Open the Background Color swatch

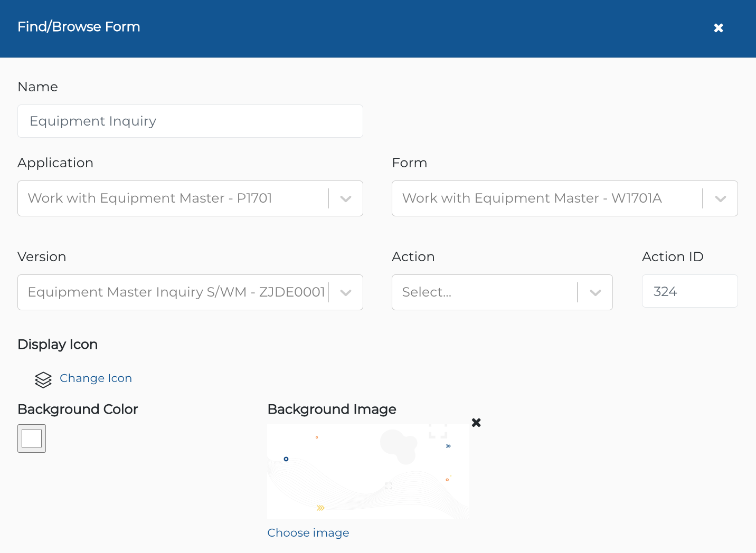[31, 438]
